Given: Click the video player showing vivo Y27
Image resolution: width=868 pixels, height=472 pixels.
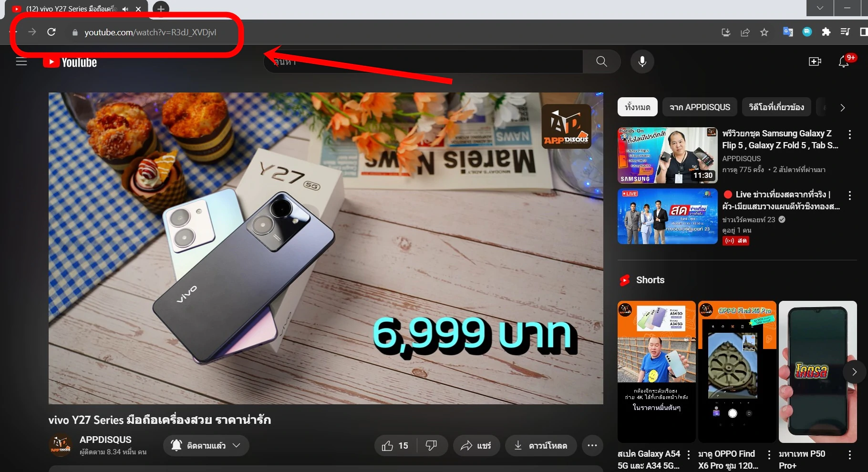Looking at the screenshot, I should pyautogui.click(x=326, y=248).
